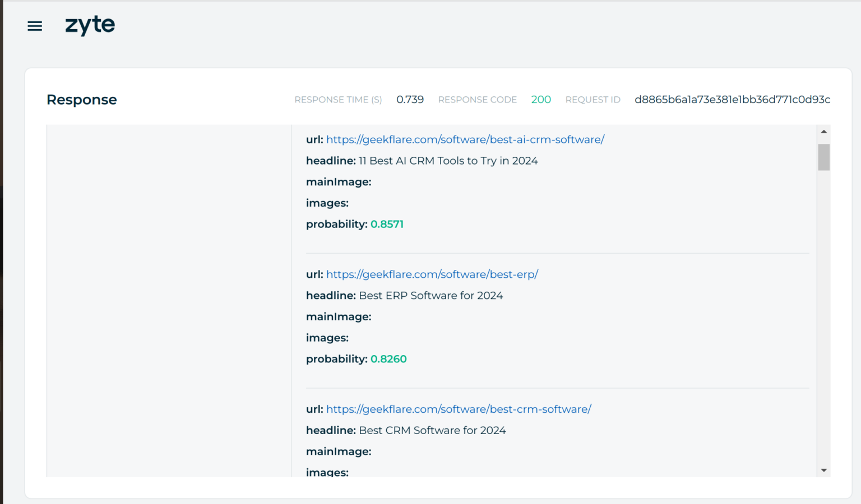Select the probability value 0.8260
Screen dimensions: 861x504
click(389, 358)
